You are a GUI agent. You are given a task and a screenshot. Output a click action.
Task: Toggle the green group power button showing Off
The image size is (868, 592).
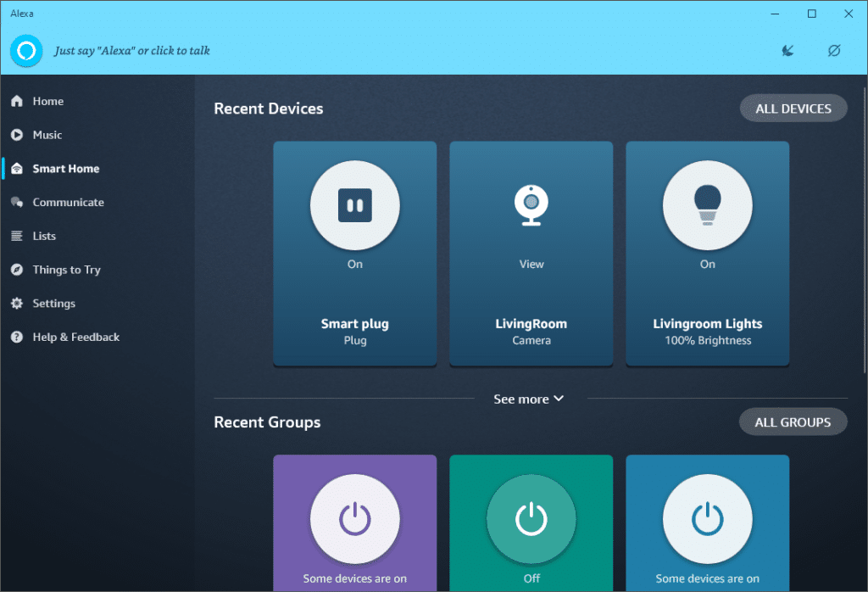(531, 519)
